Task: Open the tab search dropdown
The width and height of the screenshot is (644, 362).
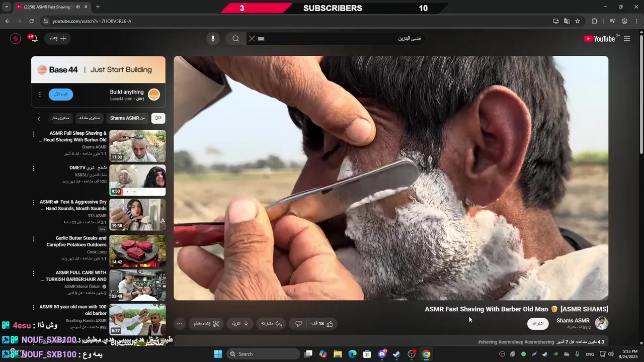Action: coord(6,7)
